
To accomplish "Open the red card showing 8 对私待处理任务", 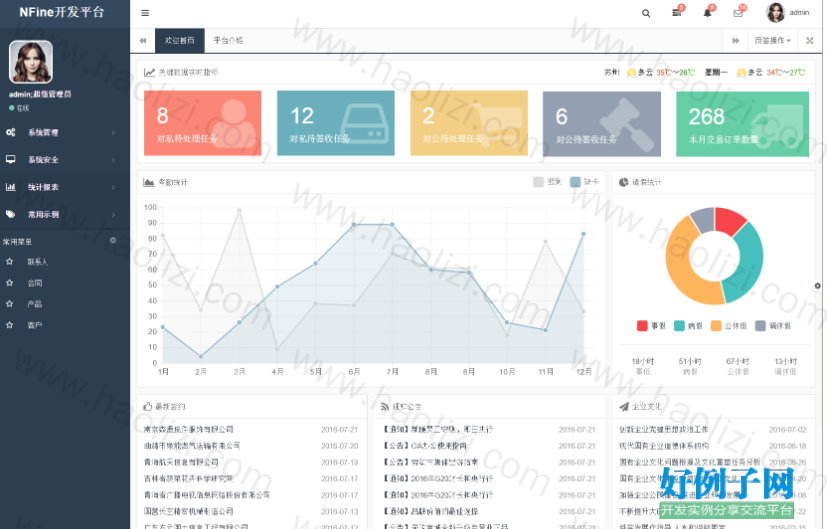I will pyautogui.click(x=203, y=123).
